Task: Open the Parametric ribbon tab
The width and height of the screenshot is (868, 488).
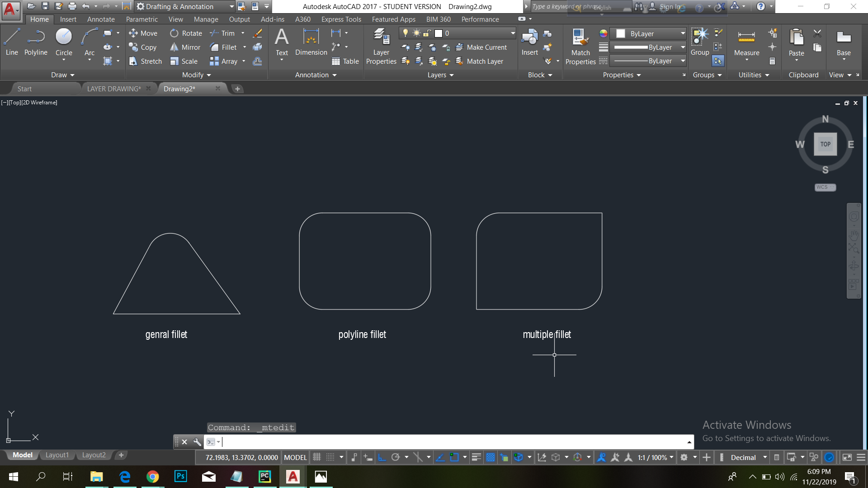Action: click(142, 19)
